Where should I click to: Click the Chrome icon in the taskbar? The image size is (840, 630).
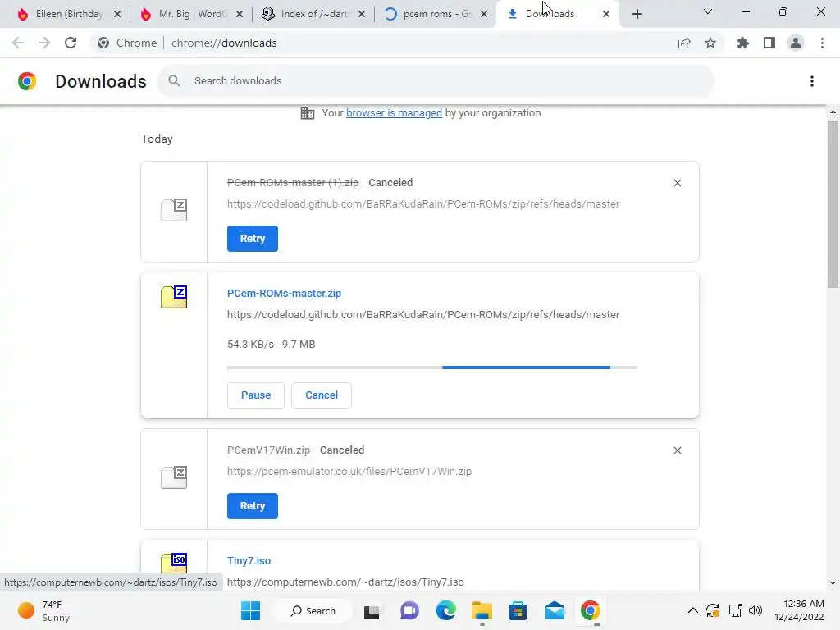pyautogui.click(x=591, y=610)
